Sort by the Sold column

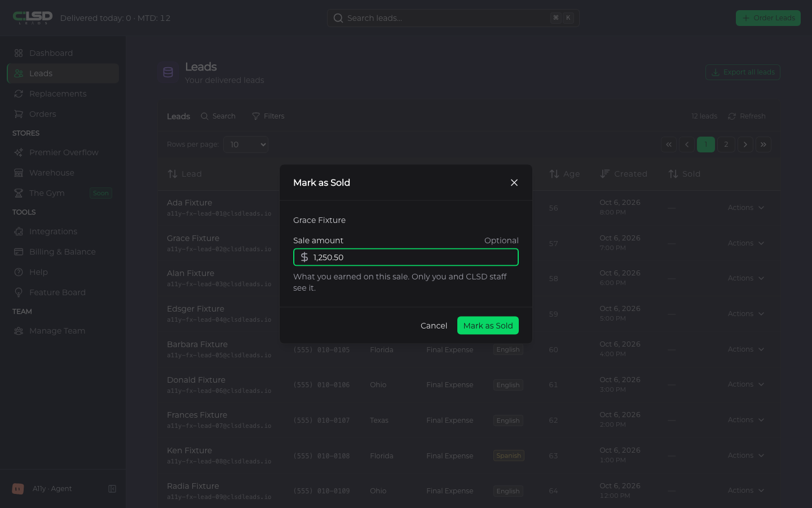click(684, 174)
